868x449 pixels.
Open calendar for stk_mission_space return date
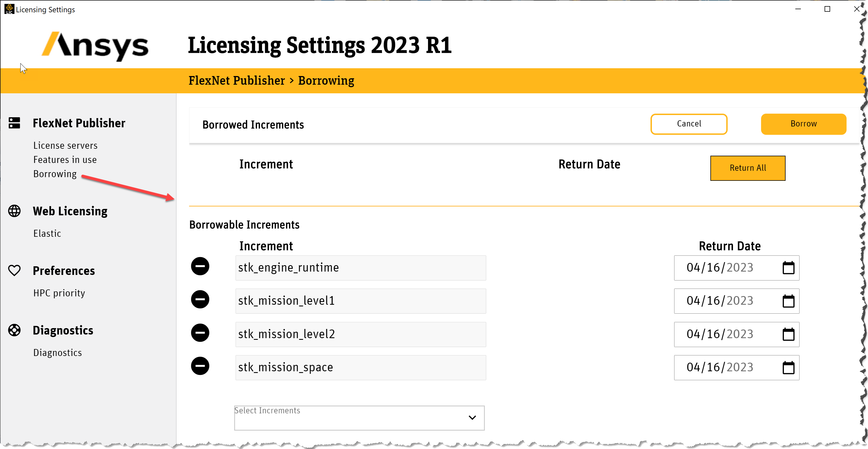[x=788, y=367]
